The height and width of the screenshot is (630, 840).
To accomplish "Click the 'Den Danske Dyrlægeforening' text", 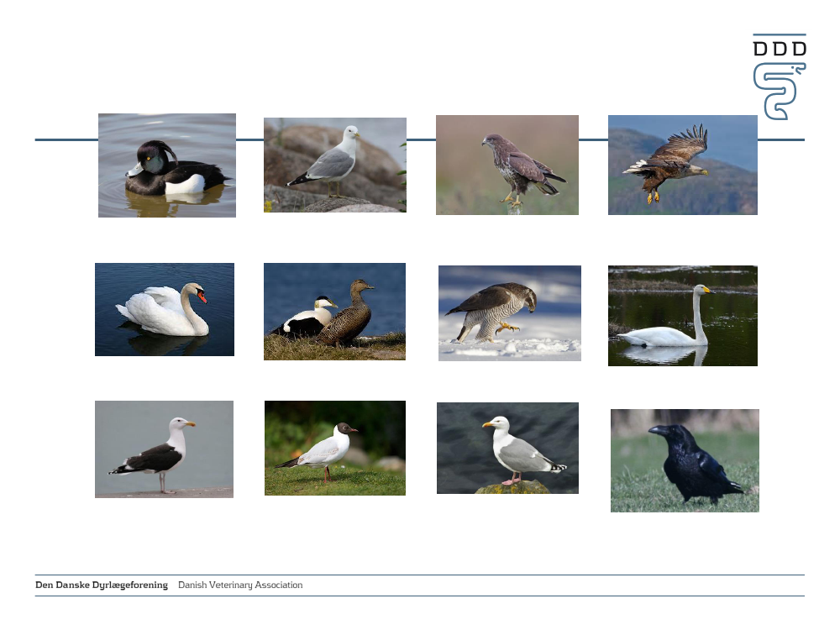I will click(102, 585).
